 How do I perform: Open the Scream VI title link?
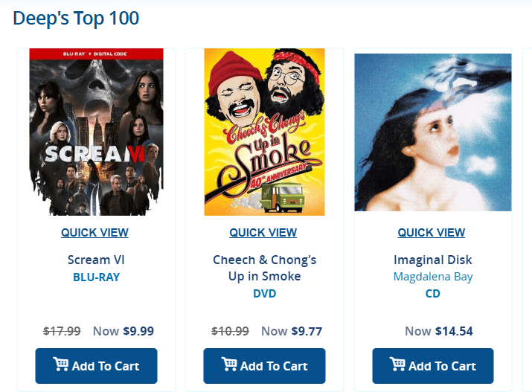tap(94, 260)
